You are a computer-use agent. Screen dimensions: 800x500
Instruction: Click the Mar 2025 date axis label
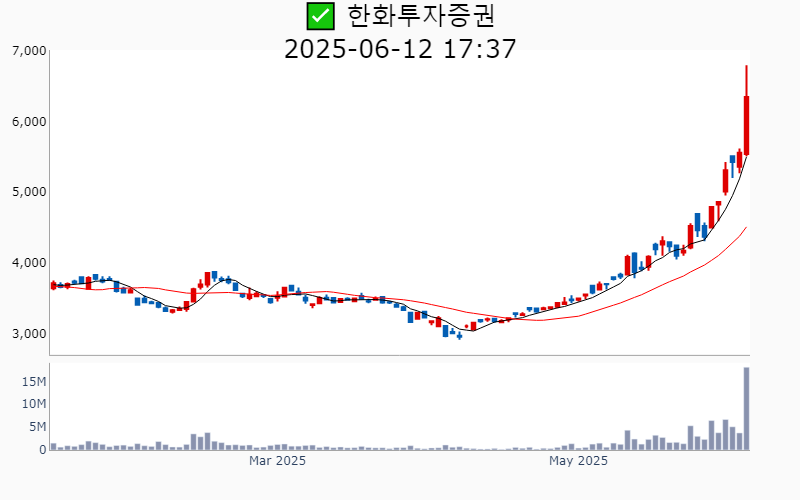[277, 461]
